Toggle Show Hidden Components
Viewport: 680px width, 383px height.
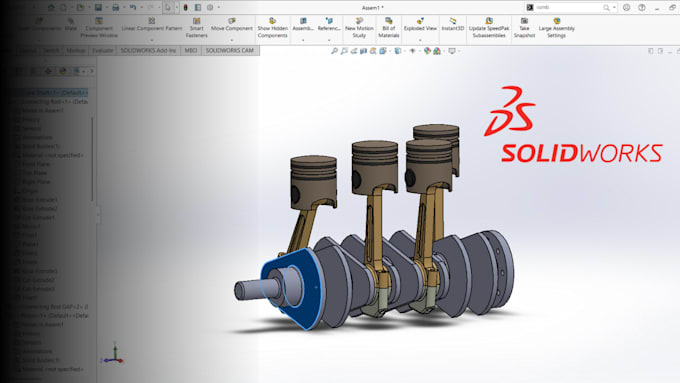[x=272, y=28]
